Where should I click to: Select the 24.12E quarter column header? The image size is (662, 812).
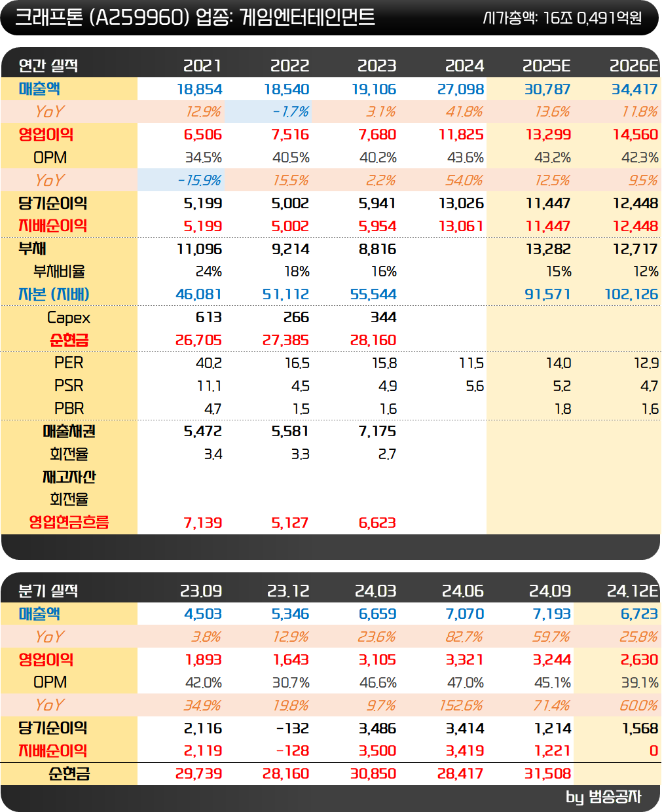[633, 591]
